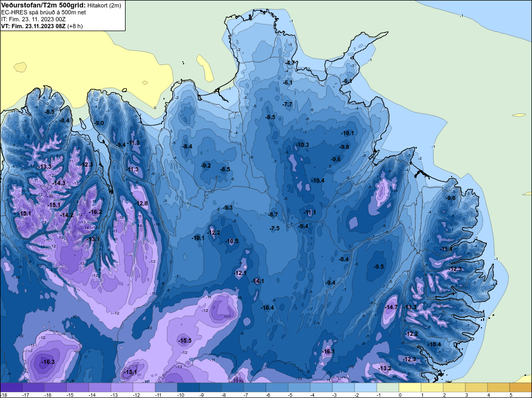Screen dimensions: 532x398
Task: Select the -14.3 temperature label
Action: coord(59,183)
